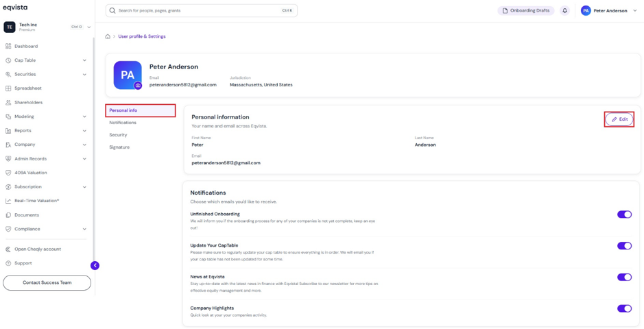Click the eqvista logo
The image size is (644, 329).
[x=15, y=8]
